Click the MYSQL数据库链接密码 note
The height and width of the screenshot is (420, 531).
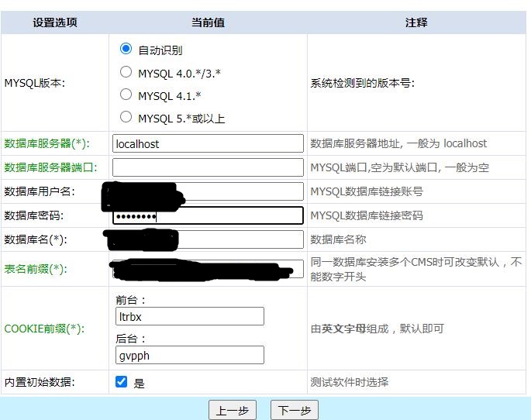click(367, 215)
